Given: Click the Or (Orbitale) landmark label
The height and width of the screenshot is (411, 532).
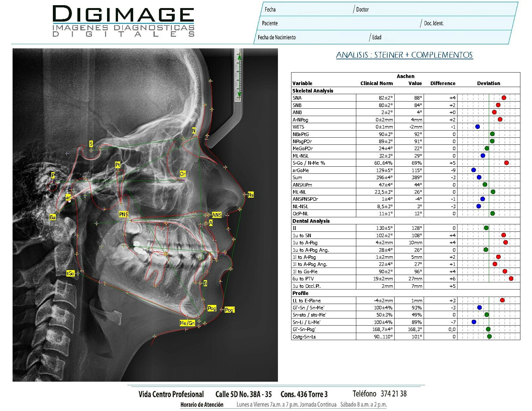Looking at the screenshot, I should (182, 174).
